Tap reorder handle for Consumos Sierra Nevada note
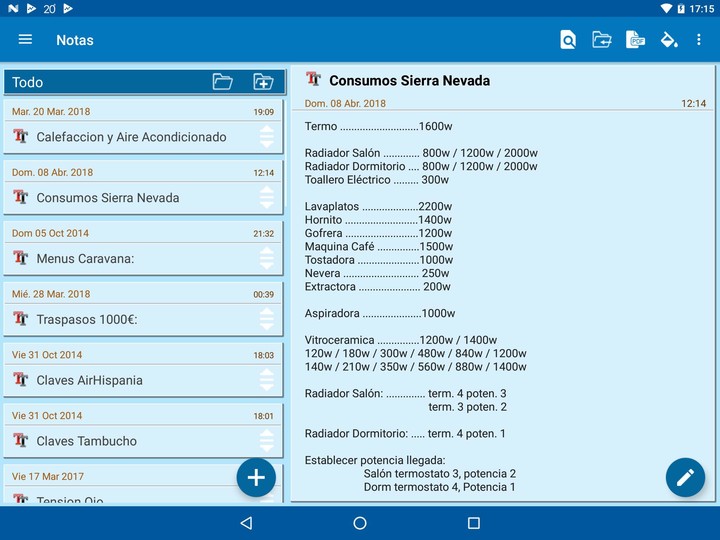Screen dimensions: 720x540 click(267, 197)
